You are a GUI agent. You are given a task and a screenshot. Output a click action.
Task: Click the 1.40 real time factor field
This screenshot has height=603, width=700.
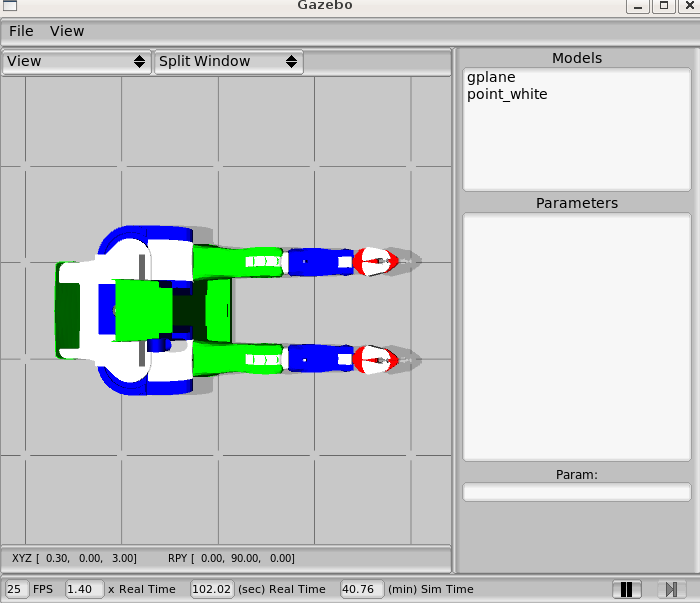(84, 589)
